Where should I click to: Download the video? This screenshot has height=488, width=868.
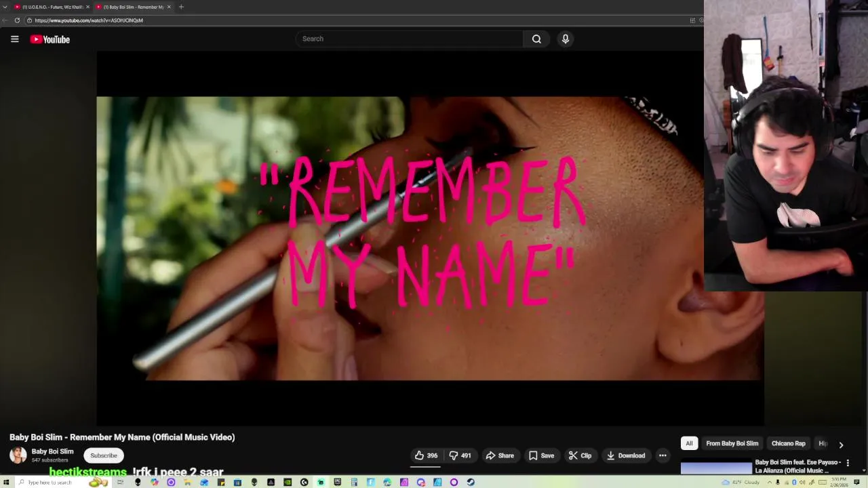[x=626, y=455]
